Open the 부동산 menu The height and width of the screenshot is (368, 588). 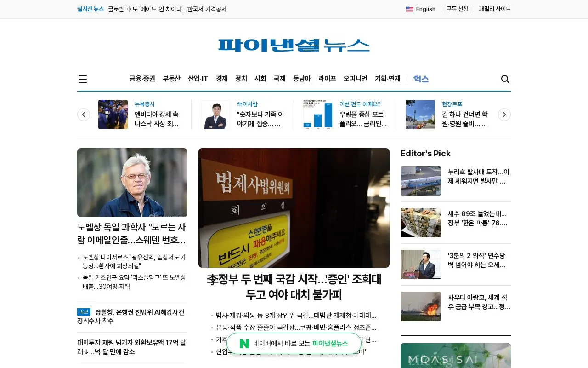pyautogui.click(x=171, y=79)
